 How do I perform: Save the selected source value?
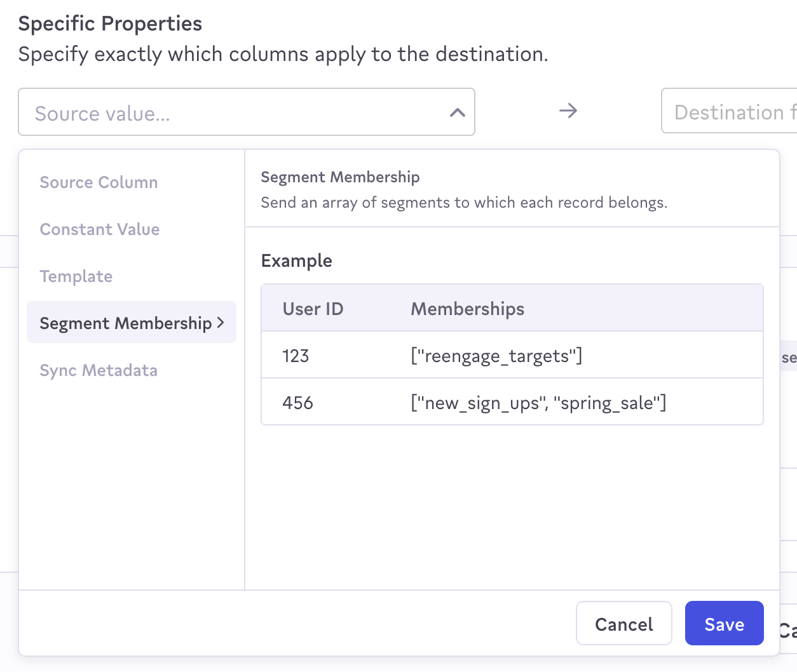click(724, 624)
